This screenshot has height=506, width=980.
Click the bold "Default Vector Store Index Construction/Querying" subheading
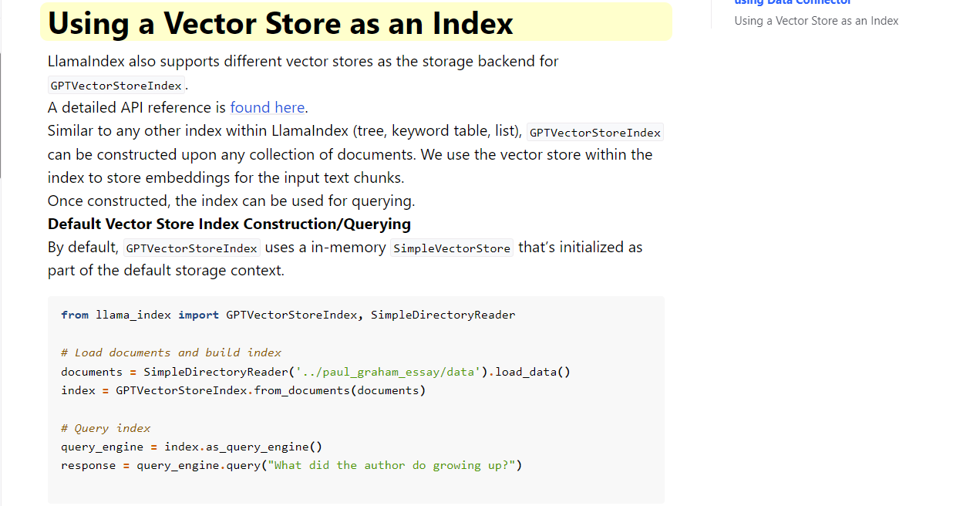[x=229, y=224]
